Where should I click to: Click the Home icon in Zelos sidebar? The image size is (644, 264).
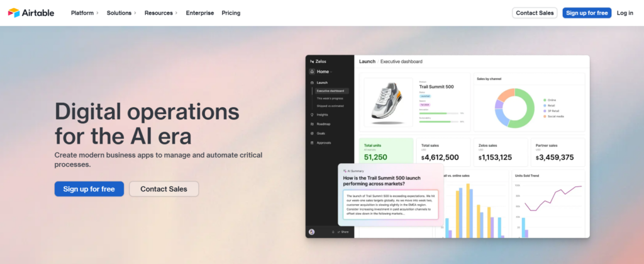[313, 72]
